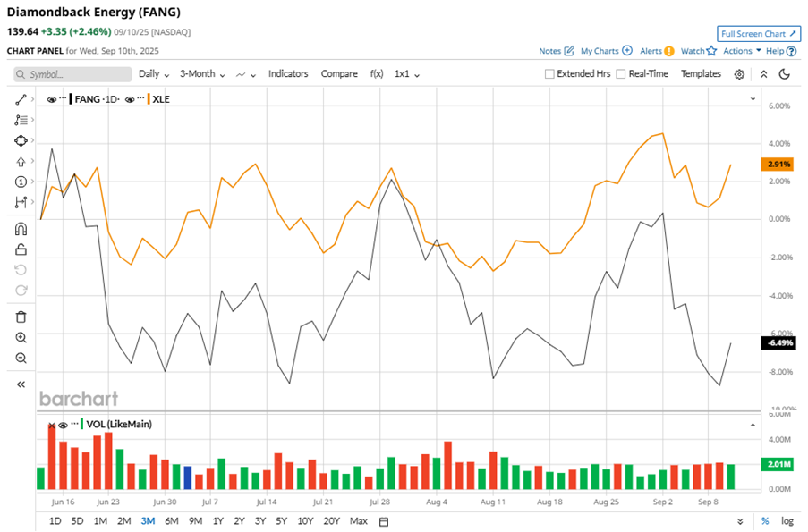Image resolution: width=808 pixels, height=532 pixels.
Task: Select the shapes drawing tool
Action: pos(21,140)
